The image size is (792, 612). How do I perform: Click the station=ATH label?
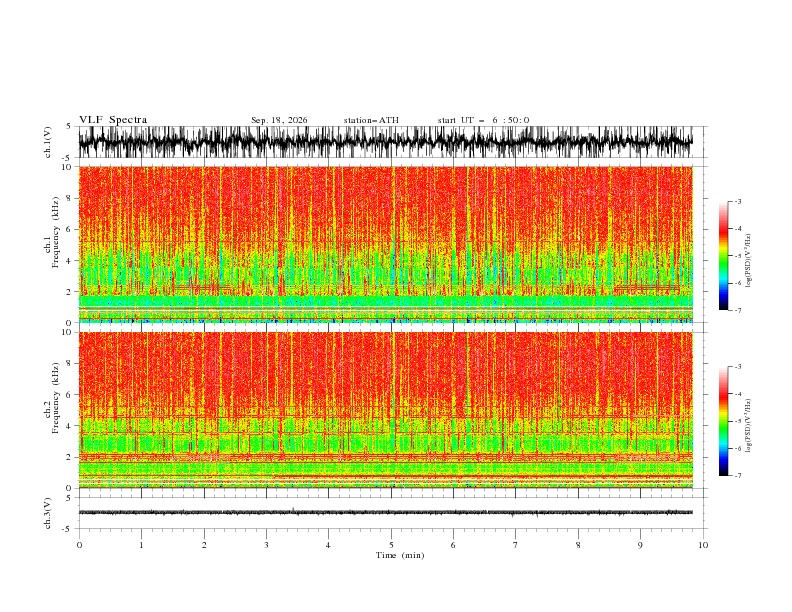[371, 120]
